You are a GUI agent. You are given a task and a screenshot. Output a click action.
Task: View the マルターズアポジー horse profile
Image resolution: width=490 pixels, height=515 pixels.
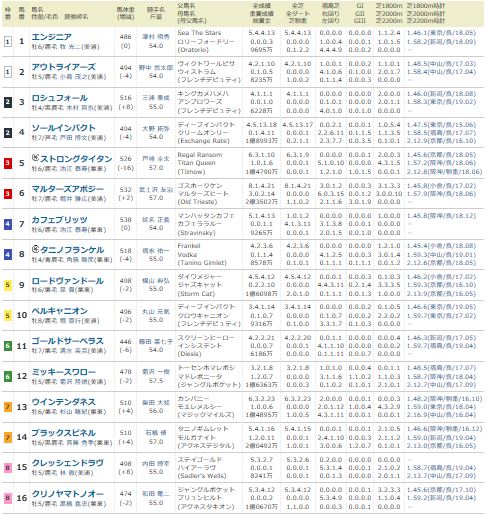[68, 189]
